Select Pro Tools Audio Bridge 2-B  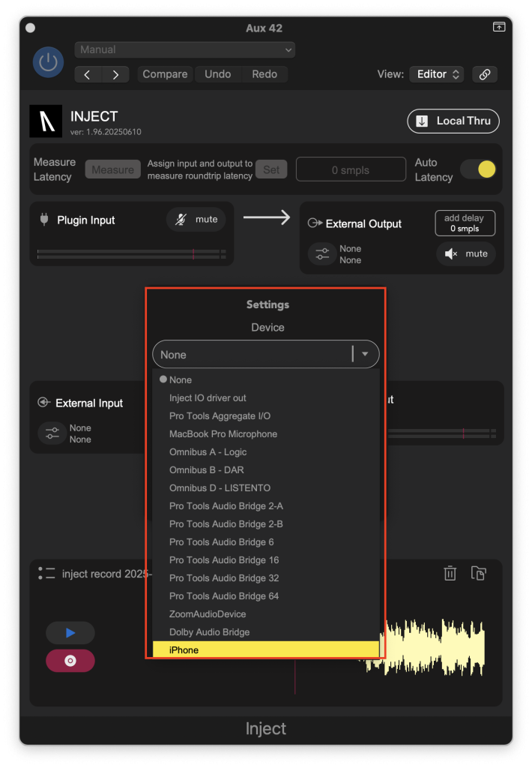point(266,524)
